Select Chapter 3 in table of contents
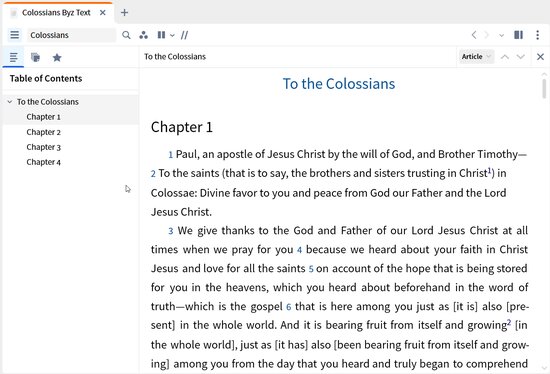 [43, 147]
